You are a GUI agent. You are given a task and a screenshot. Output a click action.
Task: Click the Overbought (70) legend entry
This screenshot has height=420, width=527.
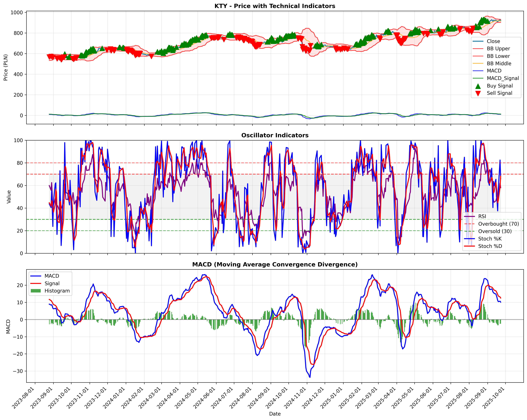(492, 224)
